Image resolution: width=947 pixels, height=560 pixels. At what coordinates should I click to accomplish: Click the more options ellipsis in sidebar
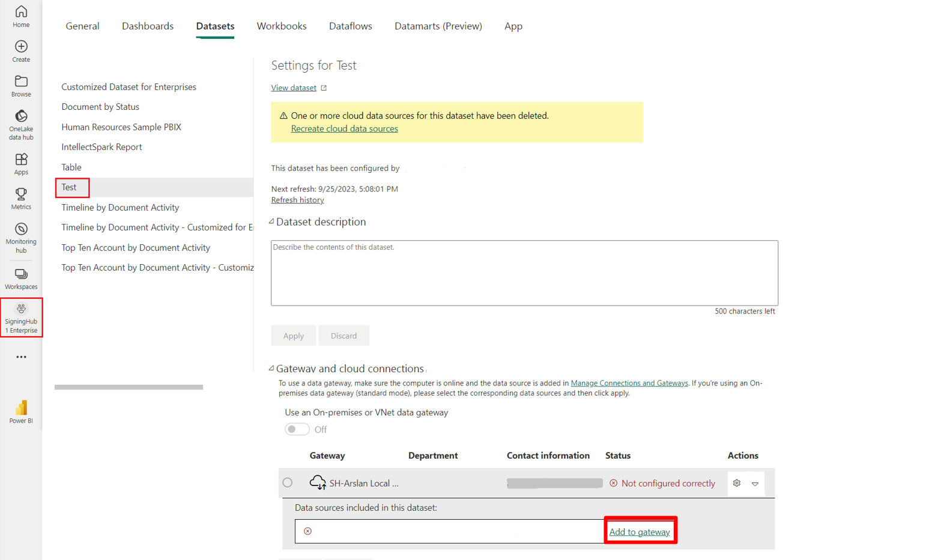[x=21, y=357]
